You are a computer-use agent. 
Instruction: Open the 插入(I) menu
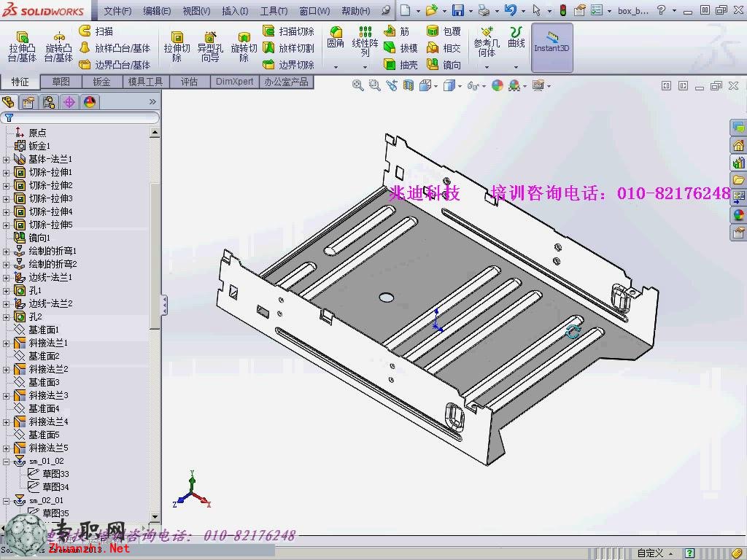point(235,10)
